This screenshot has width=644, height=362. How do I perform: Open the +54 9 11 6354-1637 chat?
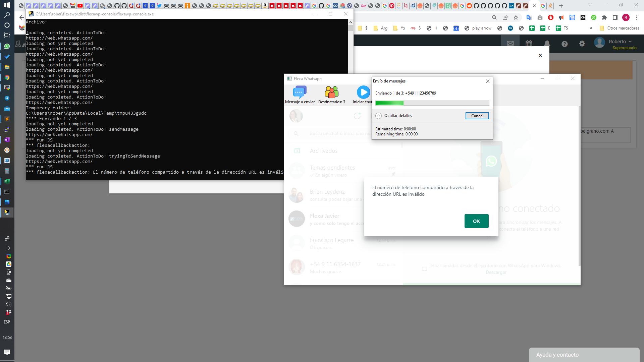[343, 267]
